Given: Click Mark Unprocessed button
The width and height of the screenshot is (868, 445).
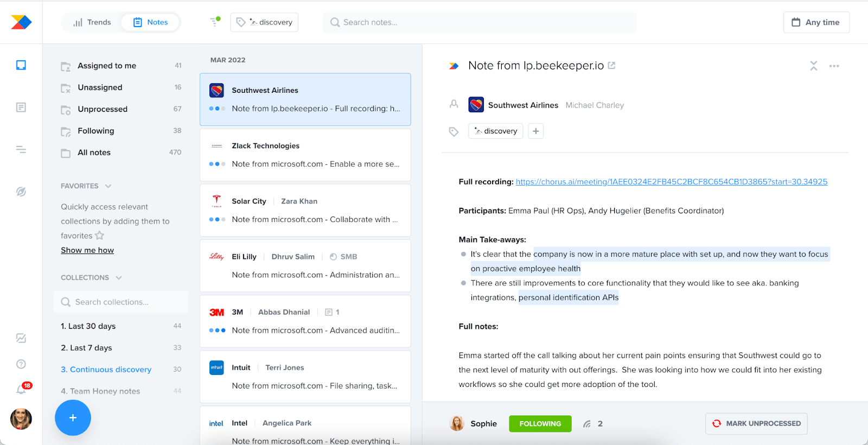Looking at the screenshot, I should [x=756, y=424].
